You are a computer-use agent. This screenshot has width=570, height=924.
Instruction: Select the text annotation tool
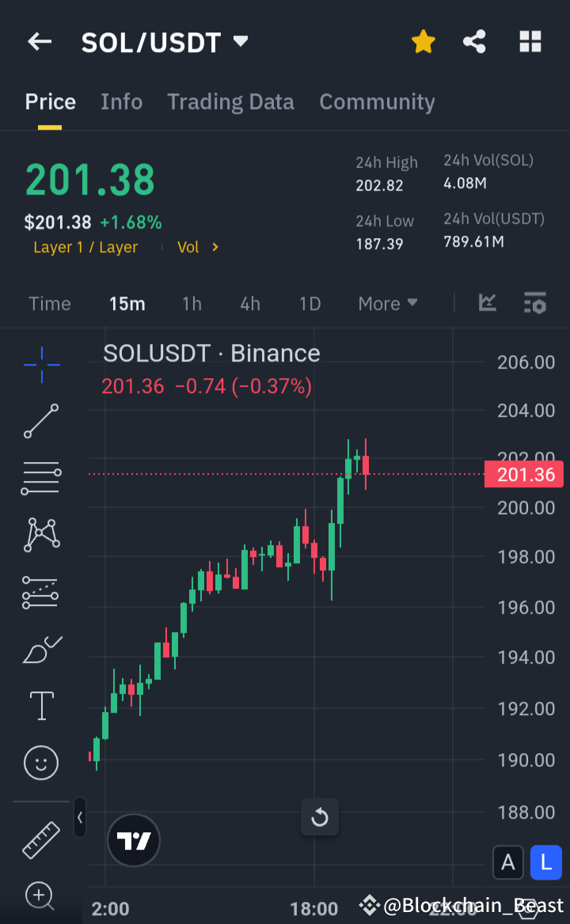tap(40, 706)
